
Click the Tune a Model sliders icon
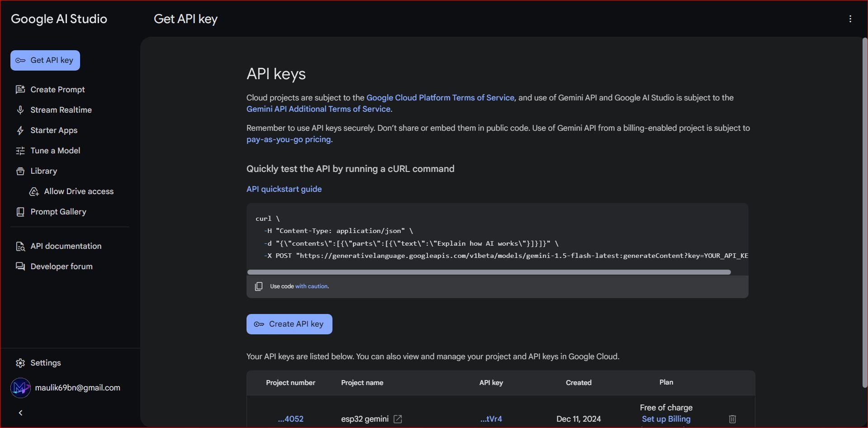(20, 151)
